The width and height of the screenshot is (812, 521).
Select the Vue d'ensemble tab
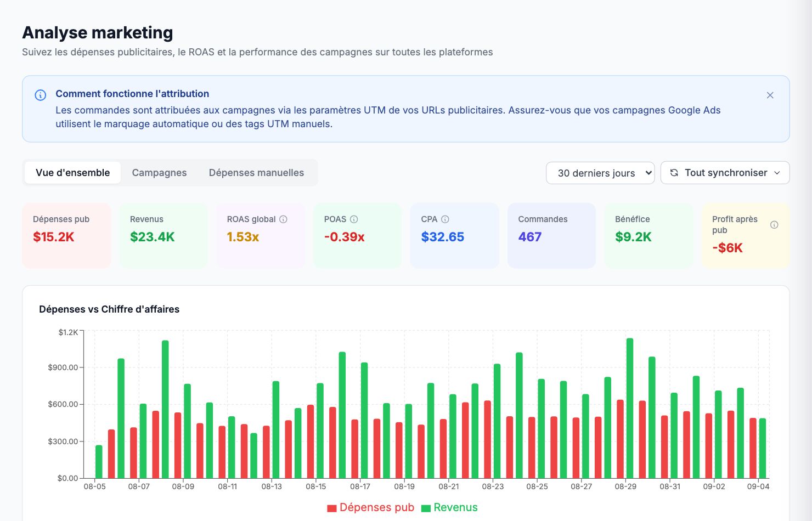coord(73,173)
